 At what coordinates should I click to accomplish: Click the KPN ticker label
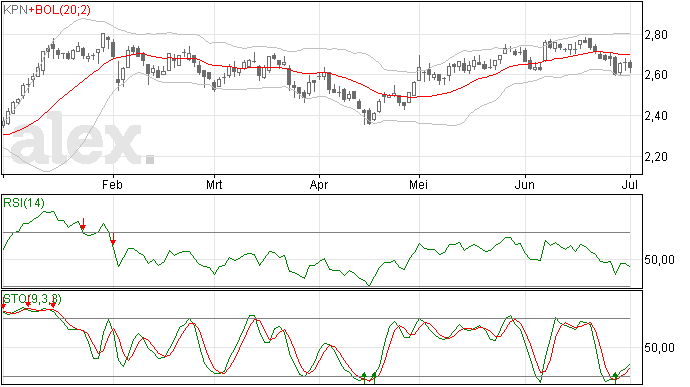15,10
